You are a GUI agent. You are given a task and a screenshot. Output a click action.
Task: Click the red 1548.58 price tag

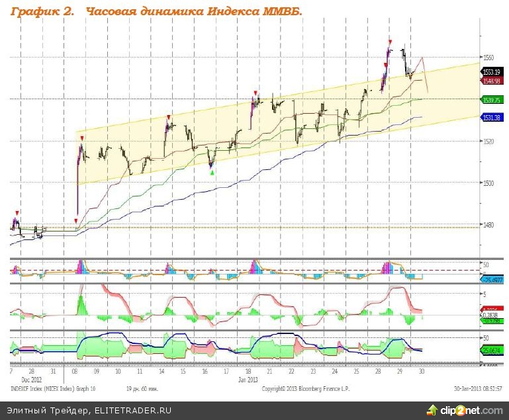pos(490,81)
